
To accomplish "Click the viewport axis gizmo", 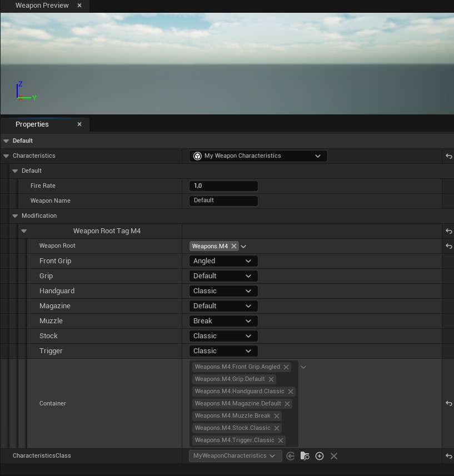I will [x=26, y=91].
